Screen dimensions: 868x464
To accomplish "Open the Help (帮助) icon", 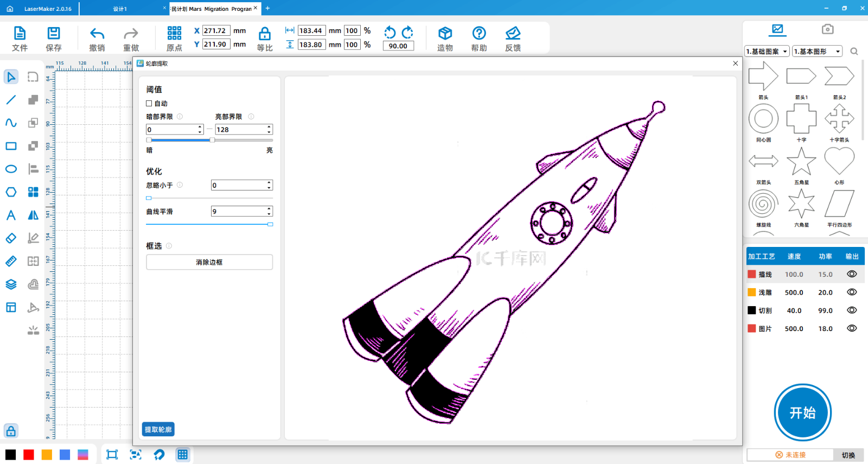I will point(479,34).
